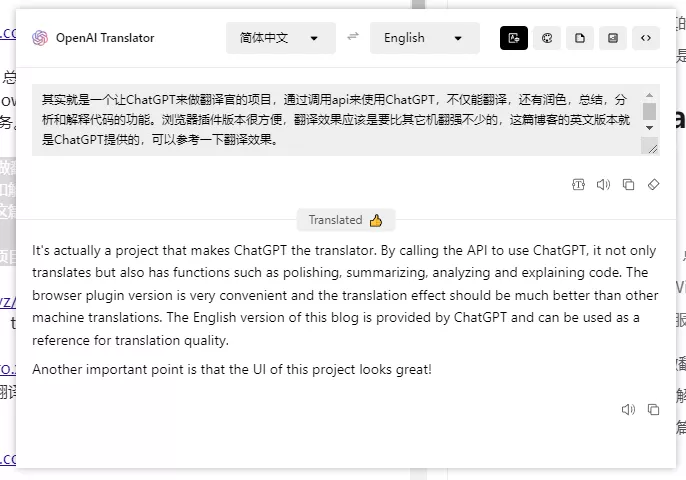This screenshot has height=480, width=686.
Task: Select the Translate mode button
Action: coord(514,38)
